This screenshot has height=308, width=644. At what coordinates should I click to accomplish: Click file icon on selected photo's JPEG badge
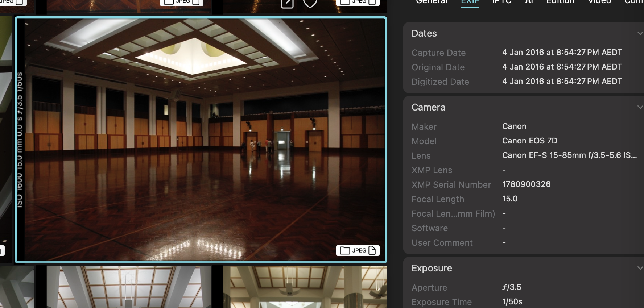click(x=372, y=250)
